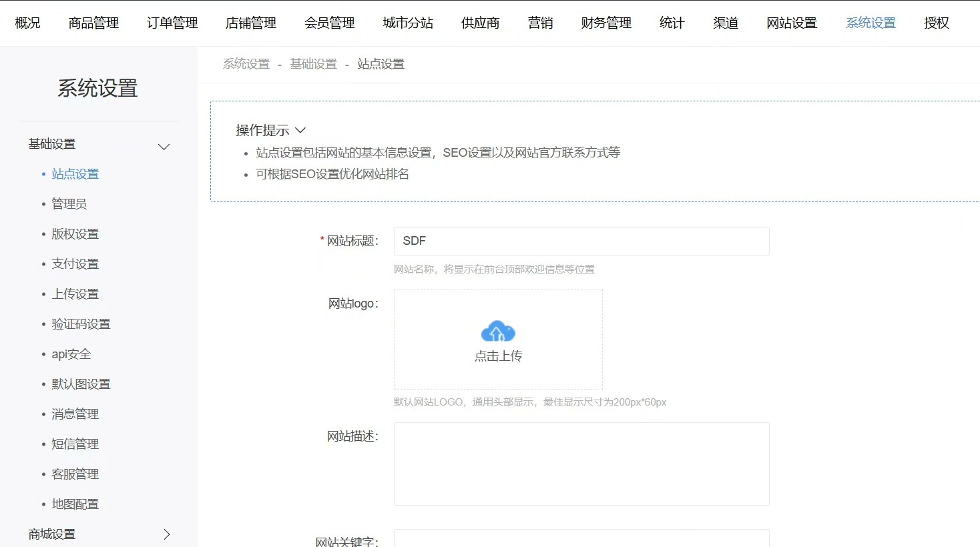Click the 网站标题 input field

(x=581, y=241)
